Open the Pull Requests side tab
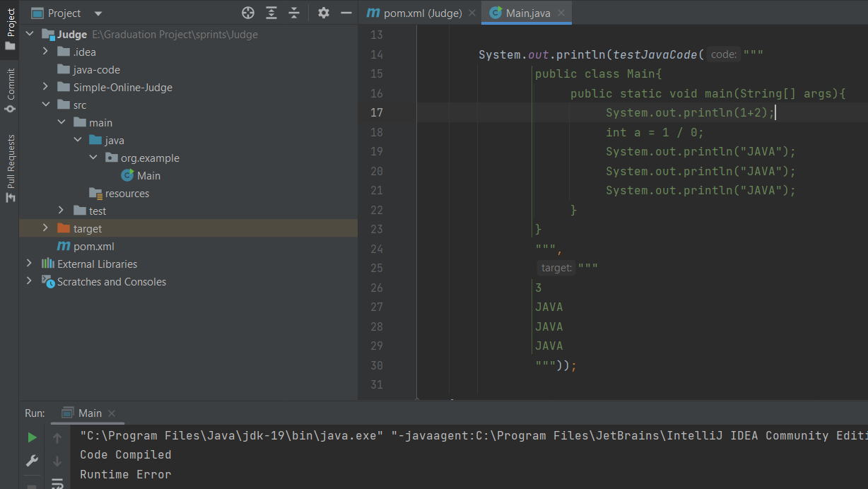This screenshot has height=489, width=868. coord(10,168)
